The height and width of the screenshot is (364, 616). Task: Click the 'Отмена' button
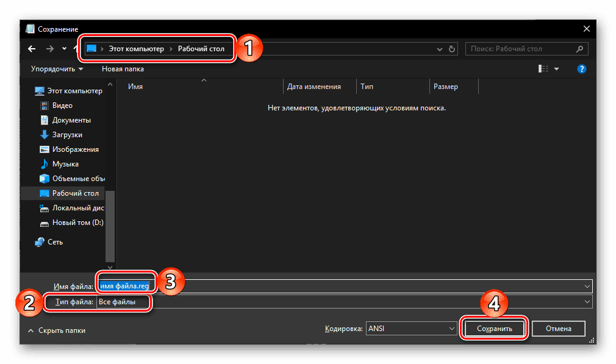click(558, 329)
